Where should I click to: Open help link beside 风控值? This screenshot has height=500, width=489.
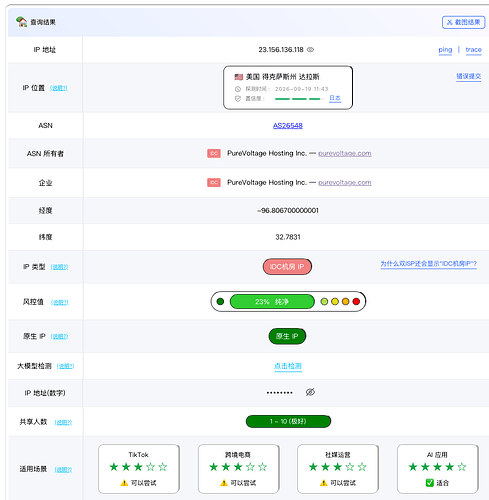[x=60, y=302]
